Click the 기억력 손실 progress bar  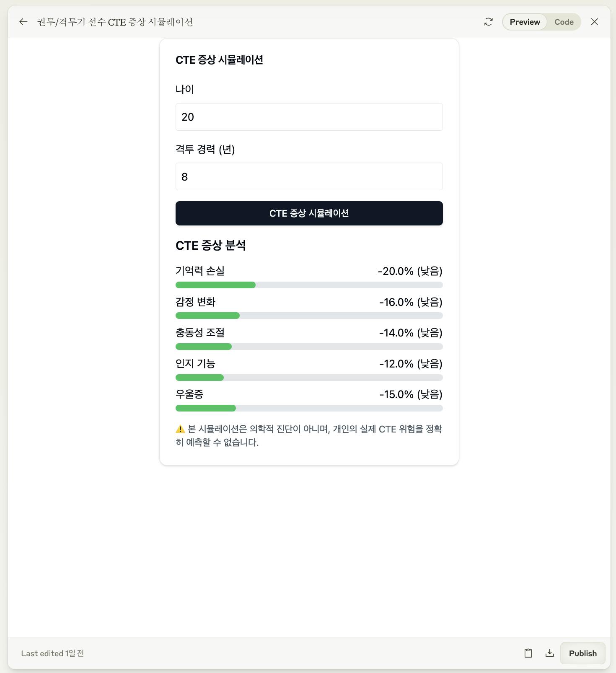[x=309, y=285]
